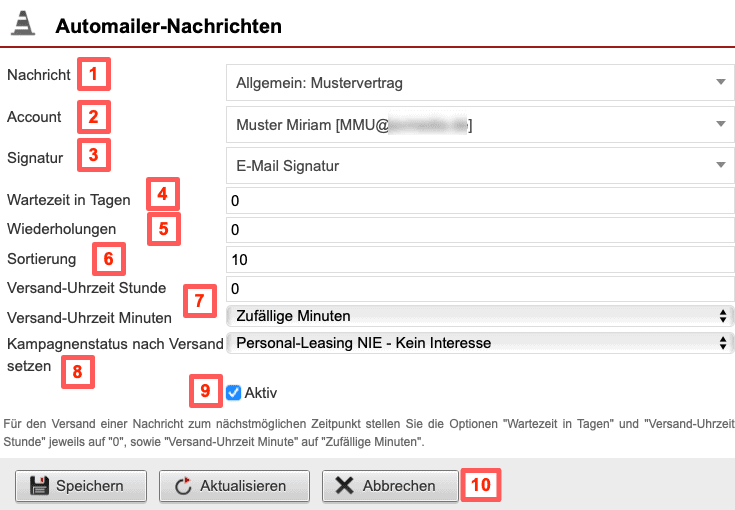Click the Versand-Uhrzeit Stunde input field
Viewport: 735px width, 510px height.
coord(480,289)
